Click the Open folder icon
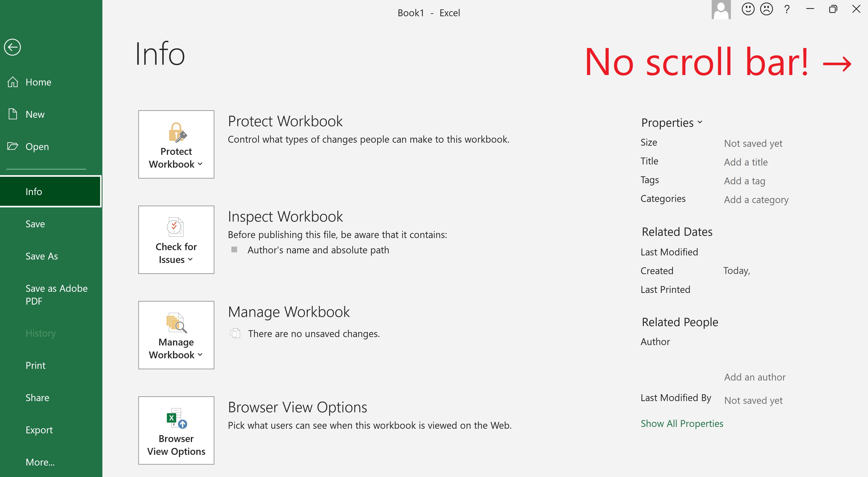This screenshot has height=477, width=868. [13, 146]
